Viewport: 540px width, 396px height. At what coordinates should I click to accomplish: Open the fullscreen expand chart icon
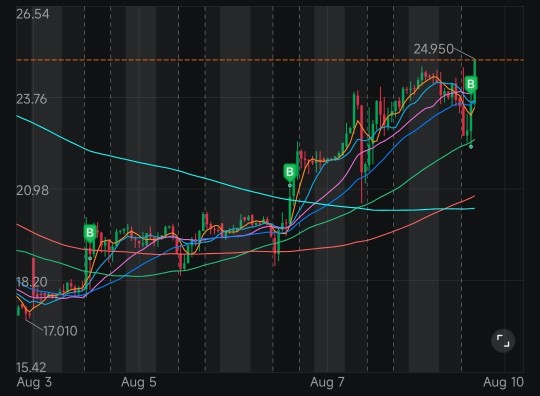[x=503, y=341]
